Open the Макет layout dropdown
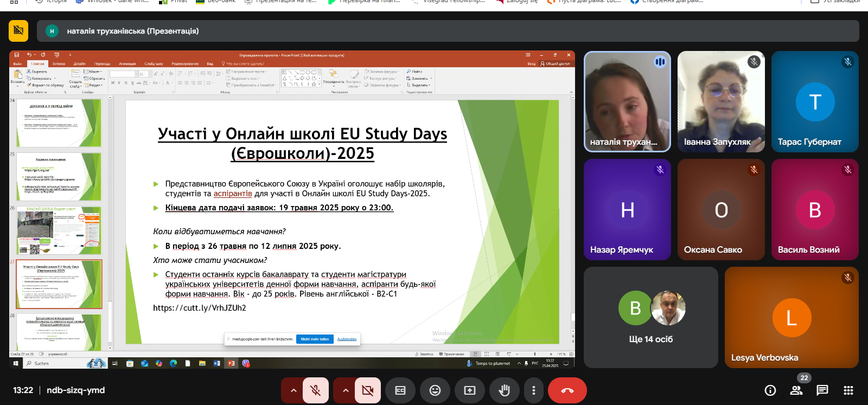The image size is (868, 405). pyautogui.click(x=94, y=72)
